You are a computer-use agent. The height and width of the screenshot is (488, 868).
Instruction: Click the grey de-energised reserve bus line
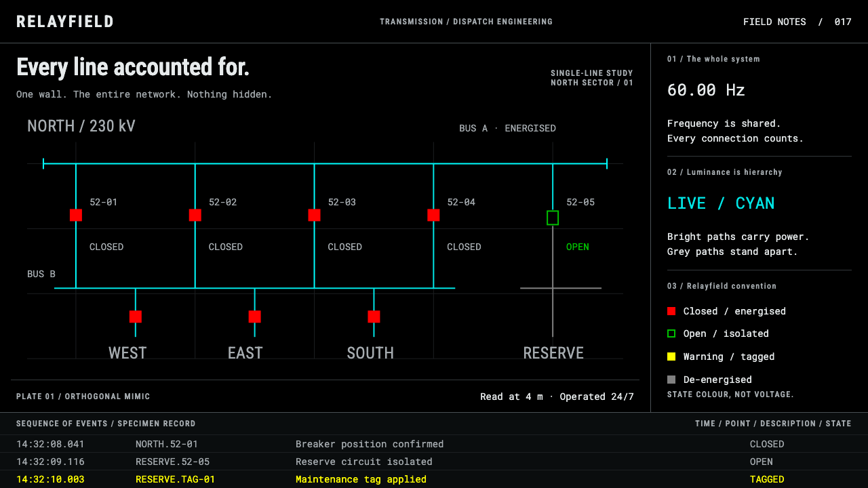coord(561,288)
